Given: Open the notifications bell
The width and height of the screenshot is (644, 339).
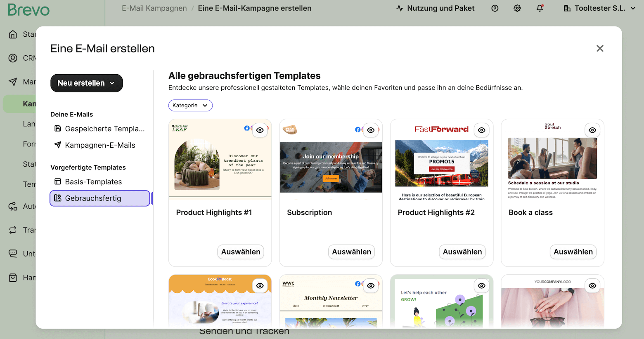Looking at the screenshot, I should [x=540, y=8].
